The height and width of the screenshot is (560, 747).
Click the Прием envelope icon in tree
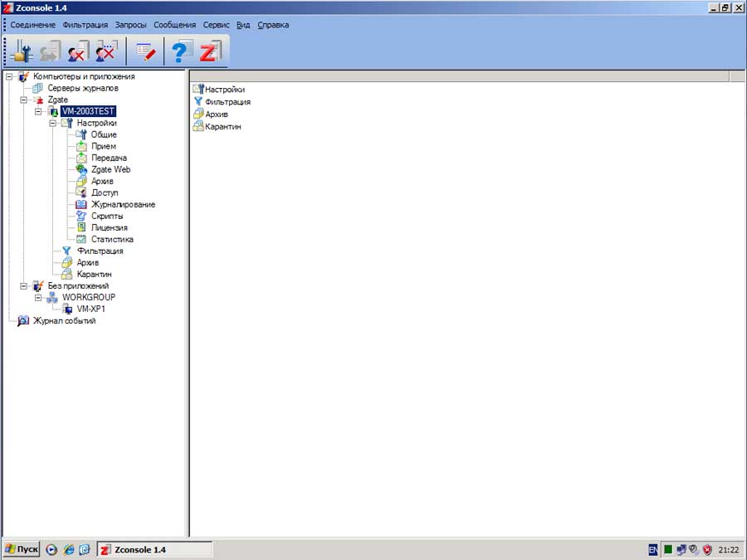(x=81, y=146)
